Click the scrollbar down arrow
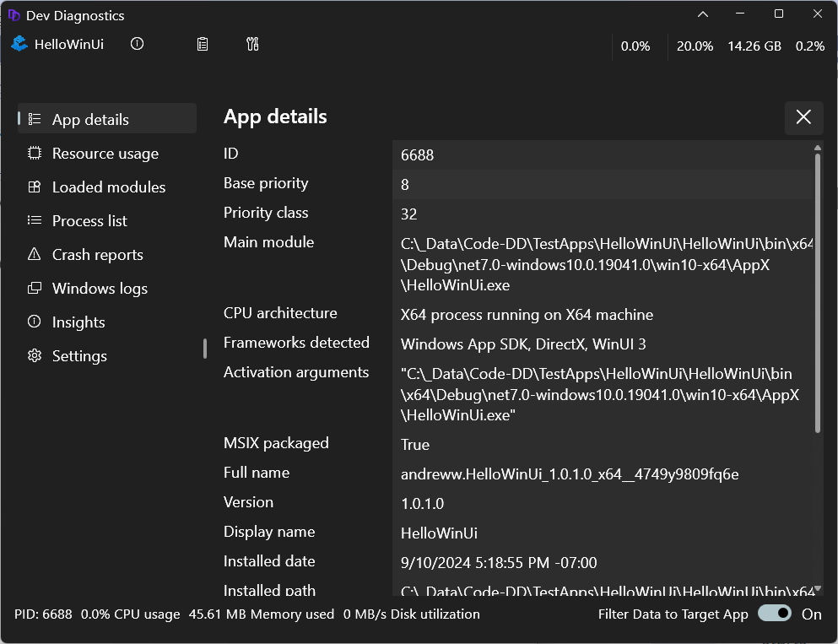The height and width of the screenshot is (644, 838). [817, 588]
